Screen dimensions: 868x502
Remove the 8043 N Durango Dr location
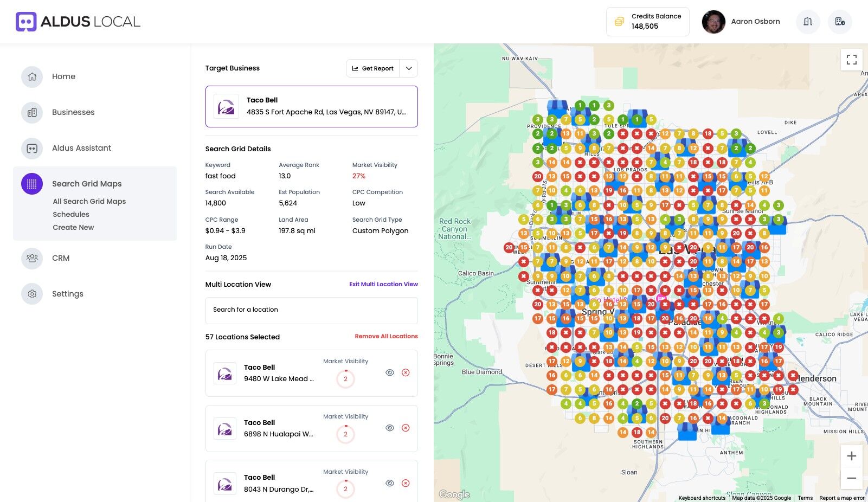pyautogui.click(x=406, y=483)
